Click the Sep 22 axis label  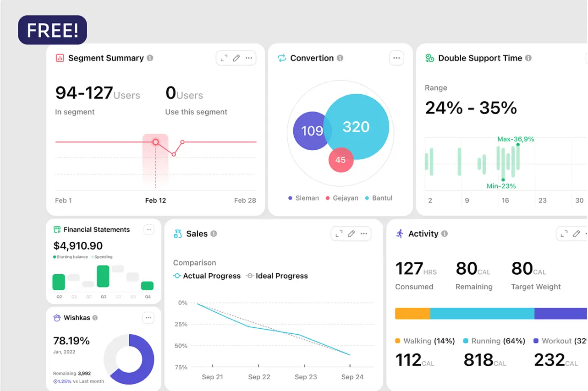click(259, 377)
